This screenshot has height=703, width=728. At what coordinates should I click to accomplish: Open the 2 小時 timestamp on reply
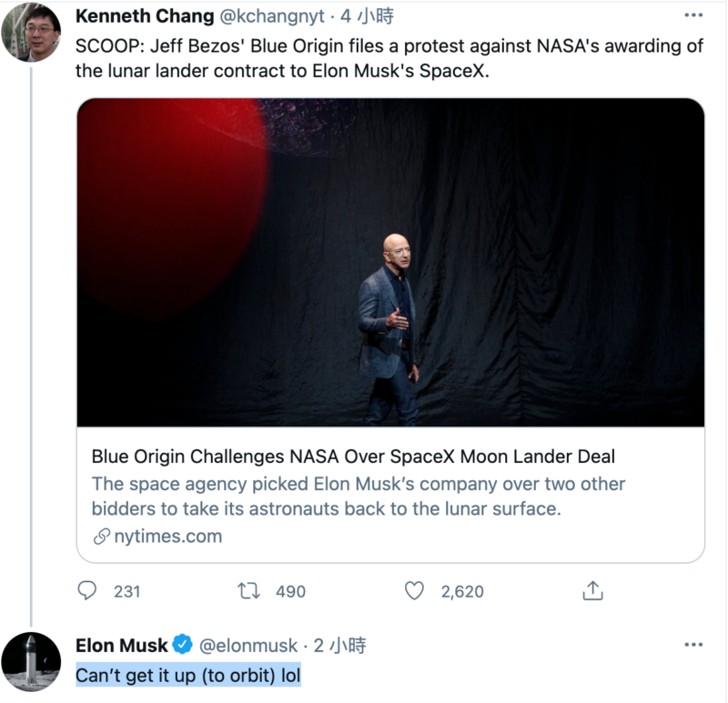click(339, 646)
